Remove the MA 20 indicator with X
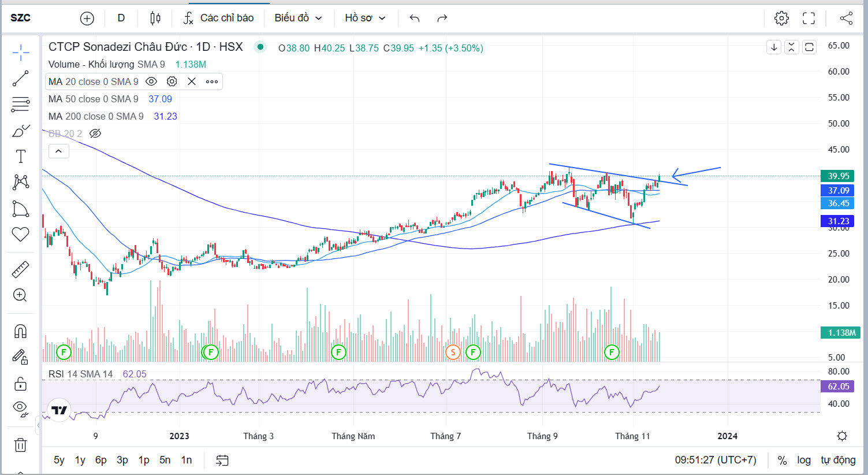The height and width of the screenshot is (475, 868). point(192,81)
